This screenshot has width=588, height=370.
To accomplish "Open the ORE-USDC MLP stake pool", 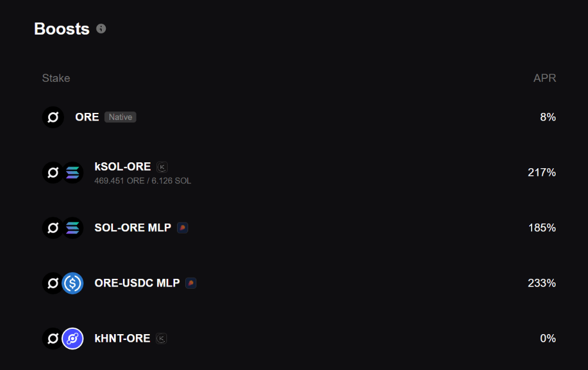I will pyautogui.click(x=299, y=283).
